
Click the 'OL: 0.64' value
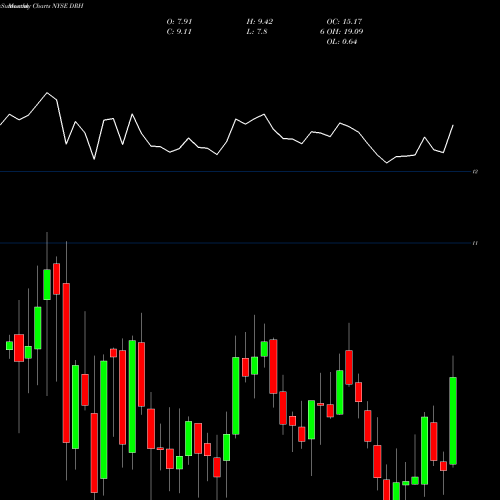(342, 42)
